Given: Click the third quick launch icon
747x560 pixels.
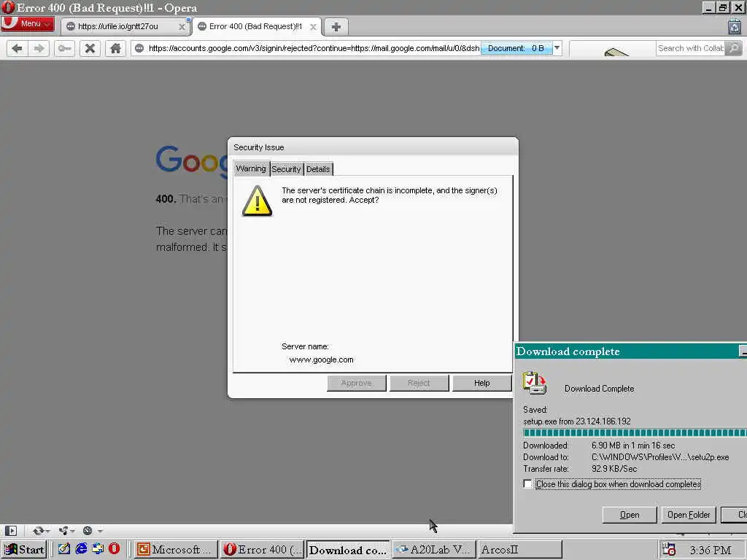Looking at the screenshot, I should [x=98, y=549].
